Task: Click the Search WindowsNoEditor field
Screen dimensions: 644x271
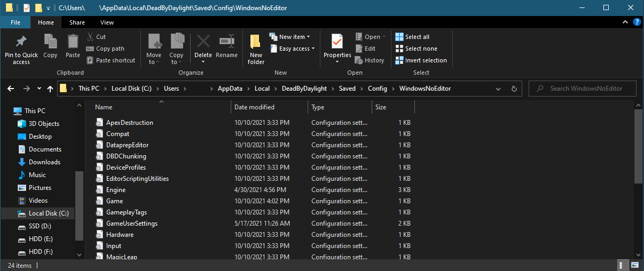Action: (x=583, y=89)
